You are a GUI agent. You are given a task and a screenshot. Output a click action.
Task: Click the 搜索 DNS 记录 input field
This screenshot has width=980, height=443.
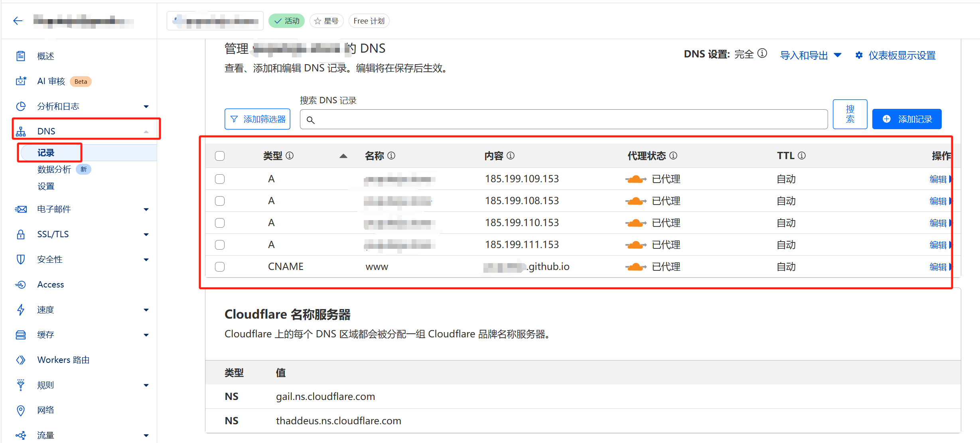[564, 119]
